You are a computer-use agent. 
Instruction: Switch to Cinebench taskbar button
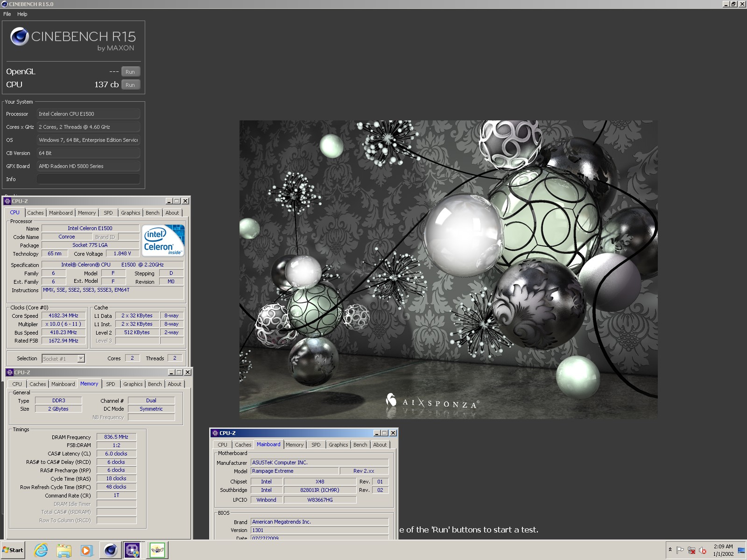click(110, 550)
